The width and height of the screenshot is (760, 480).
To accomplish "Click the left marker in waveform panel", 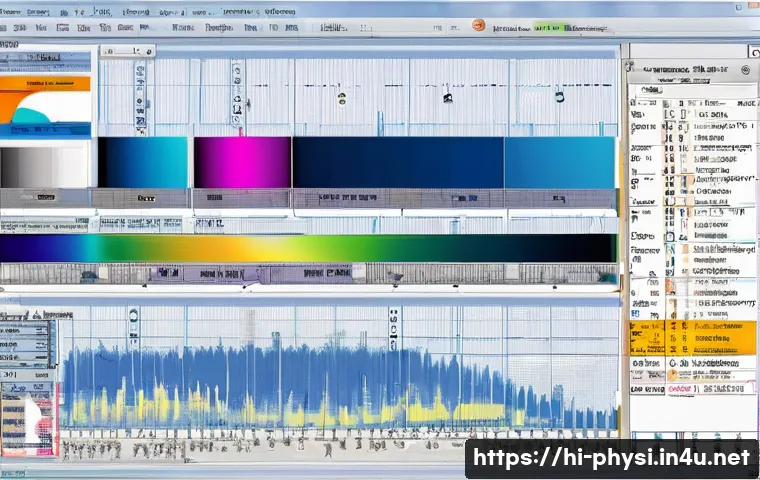I will coord(133,327).
